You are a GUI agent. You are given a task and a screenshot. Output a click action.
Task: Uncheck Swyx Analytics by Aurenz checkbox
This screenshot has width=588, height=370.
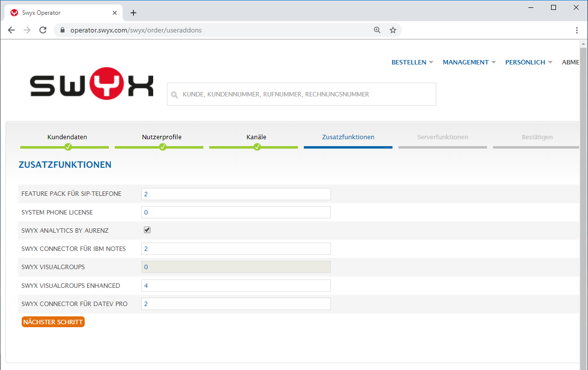tap(147, 230)
